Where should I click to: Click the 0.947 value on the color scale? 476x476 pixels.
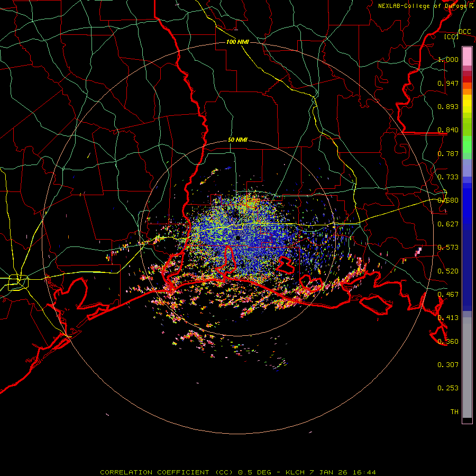coord(448,83)
